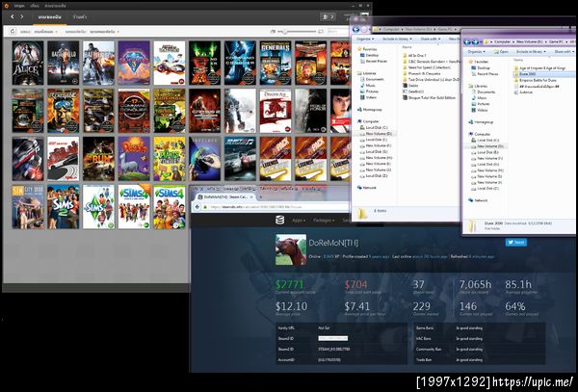The height and width of the screenshot is (392, 578).
Task: Select the Battlefield 4 game tile
Action: (x=98, y=63)
